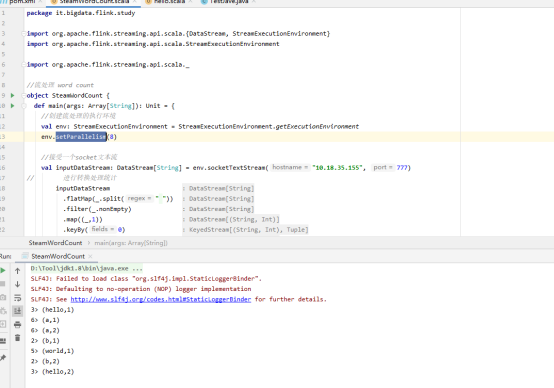Click the regex inlay hint
This screenshot has width=554, height=388.
[x=139, y=199]
